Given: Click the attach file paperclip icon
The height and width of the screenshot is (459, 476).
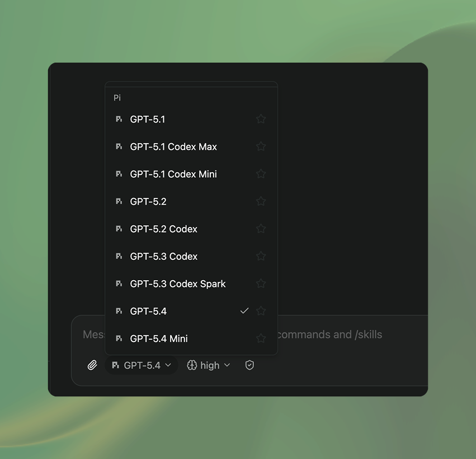Looking at the screenshot, I should pyautogui.click(x=92, y=365).
